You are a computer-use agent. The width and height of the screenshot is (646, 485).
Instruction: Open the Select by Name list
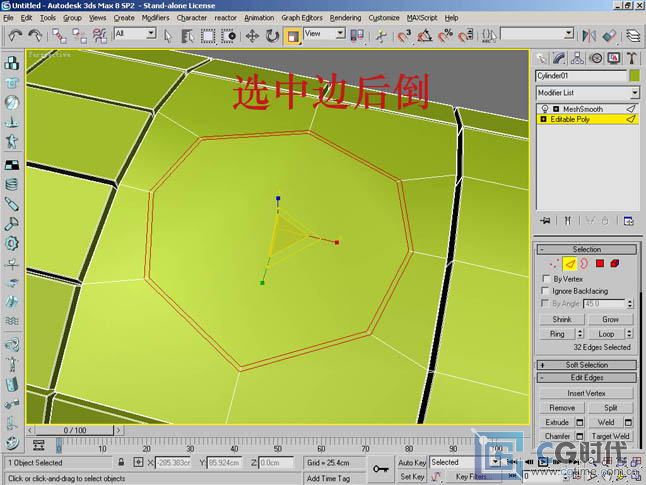point(187,36)
